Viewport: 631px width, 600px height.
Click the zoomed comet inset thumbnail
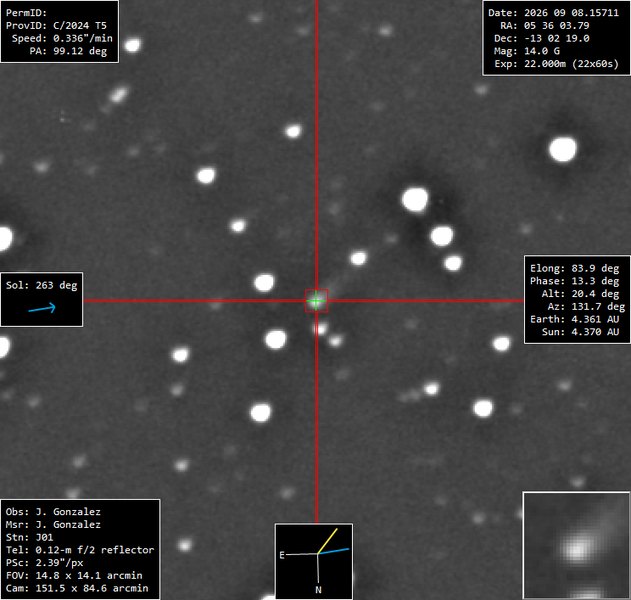576,545
